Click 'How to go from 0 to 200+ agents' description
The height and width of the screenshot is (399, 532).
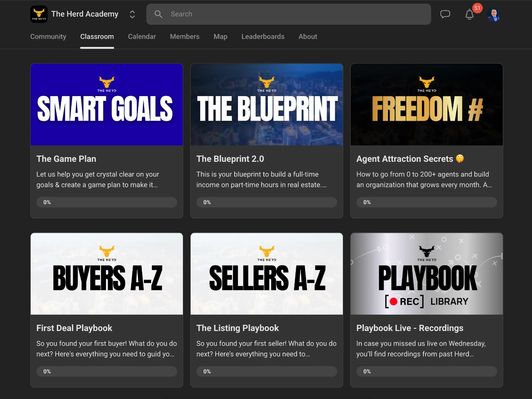[x=424, y=180]
